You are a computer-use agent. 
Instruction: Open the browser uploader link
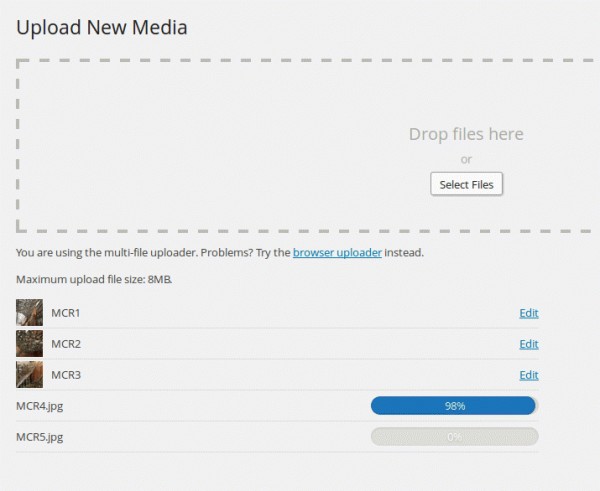(337, 253)
